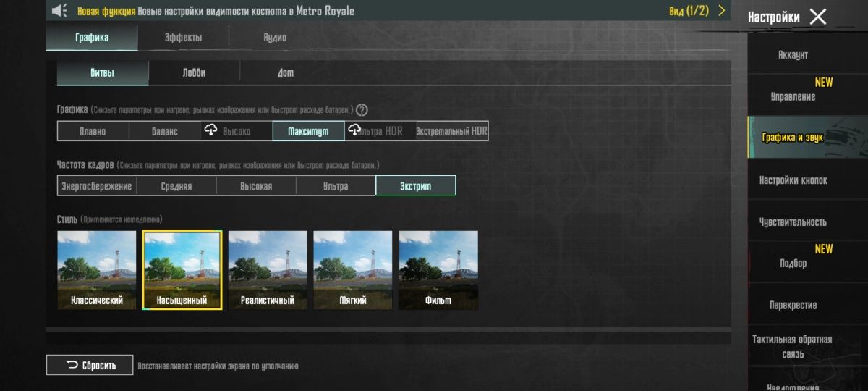
Task: Switch to the Аудио tab
Action: pyautogui.click(x=275, y=38)
